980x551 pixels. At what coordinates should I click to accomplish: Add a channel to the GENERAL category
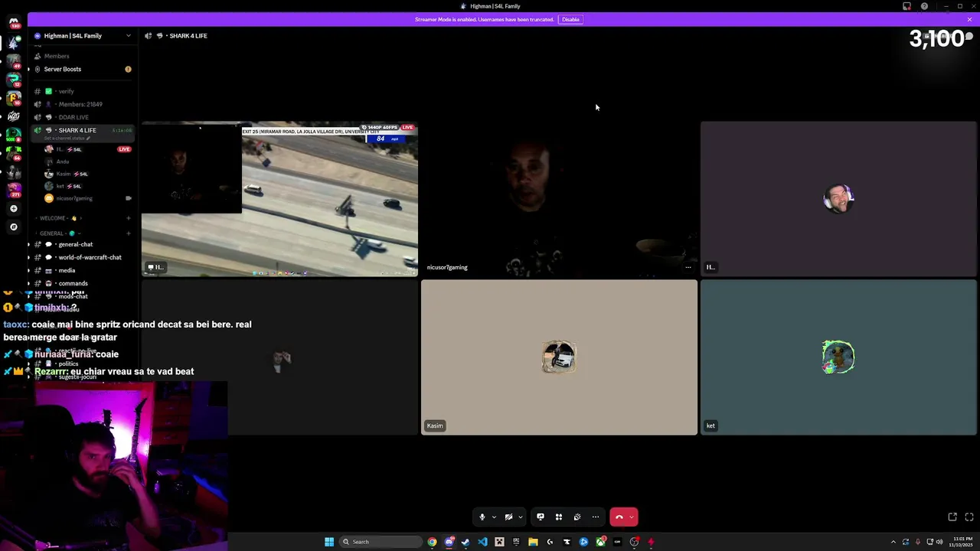(x=129, y=233)
